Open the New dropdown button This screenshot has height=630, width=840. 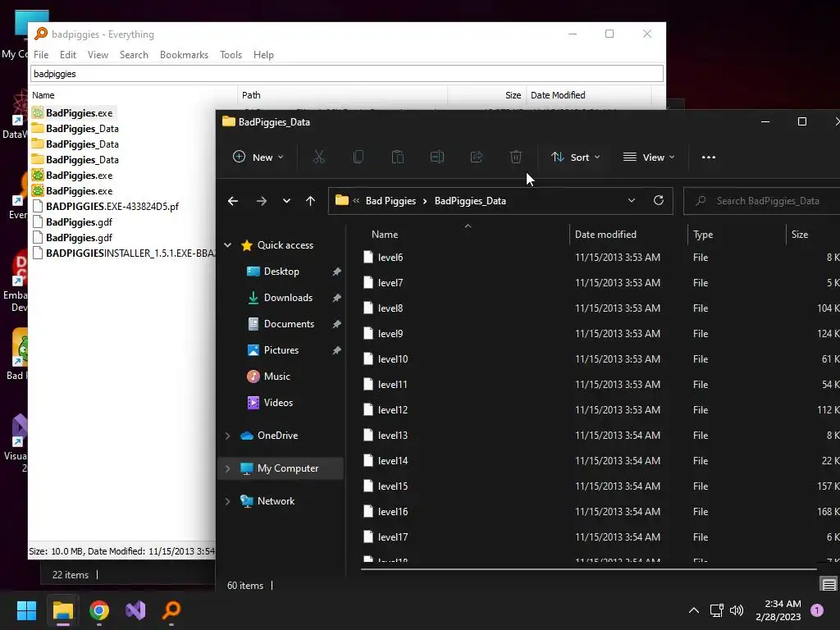(258, 157)
